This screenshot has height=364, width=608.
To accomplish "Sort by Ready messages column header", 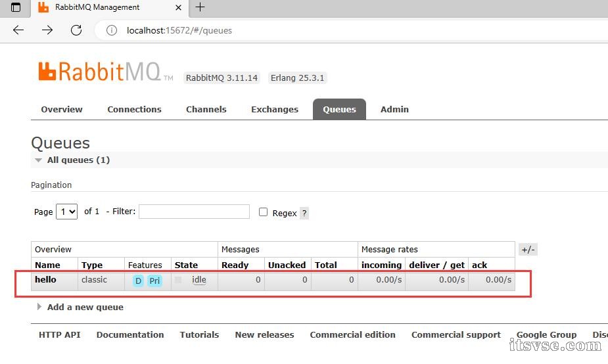I will 235,265.
